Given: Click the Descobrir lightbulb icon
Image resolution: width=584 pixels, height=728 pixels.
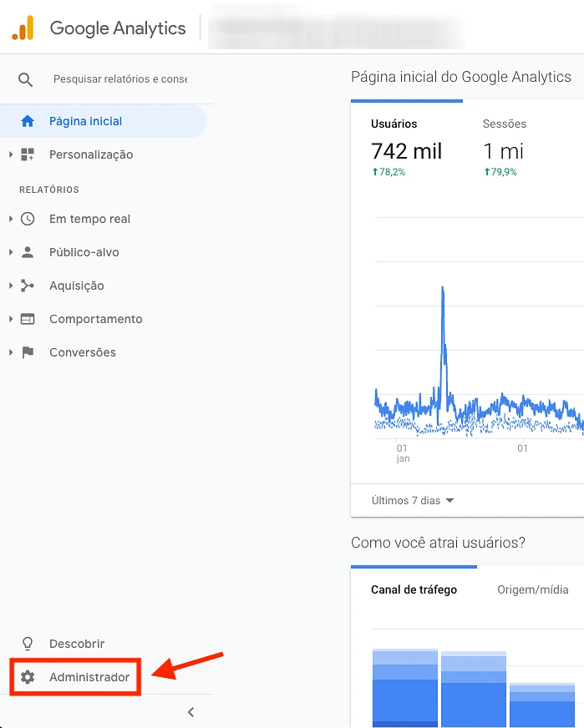Looking at the screenshot, I should [x=28, y=644].
